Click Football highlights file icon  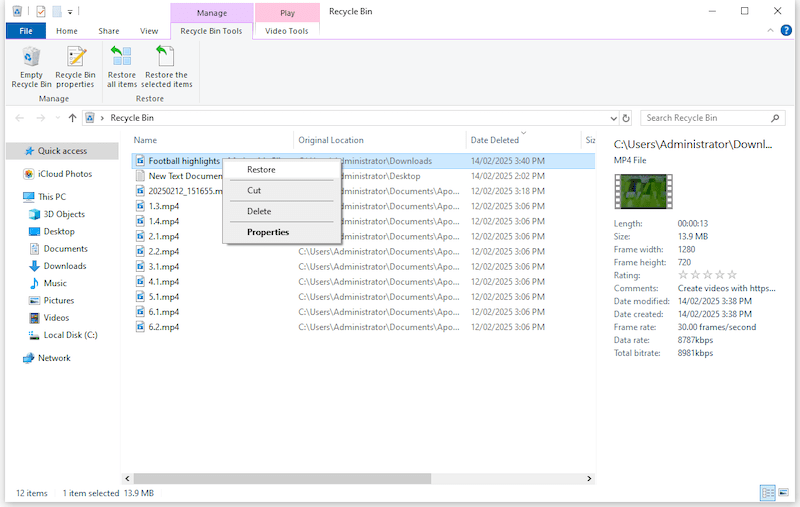(x=140, y=161)
